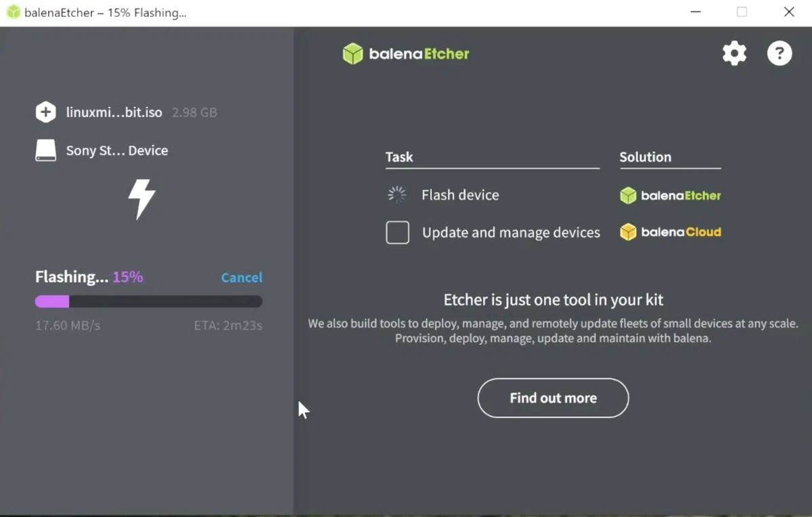812x517 pixels.
Task: Click the app icon in title bar
Action: point(12,12)
